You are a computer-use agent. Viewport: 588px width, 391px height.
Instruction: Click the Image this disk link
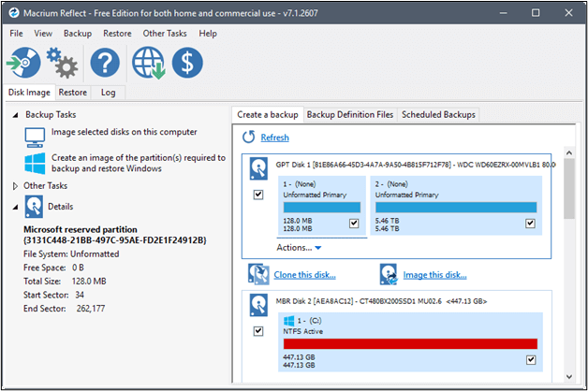click(436, 275)
